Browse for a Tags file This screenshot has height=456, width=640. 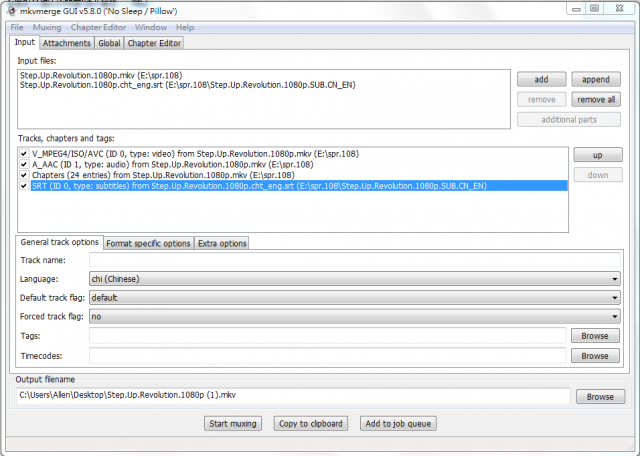point(595,336)
